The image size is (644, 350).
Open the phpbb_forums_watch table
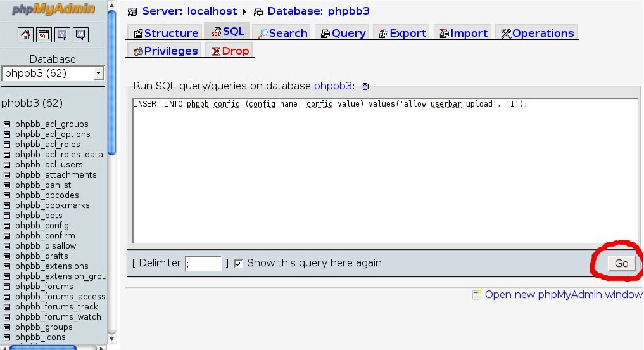[58, 317]
